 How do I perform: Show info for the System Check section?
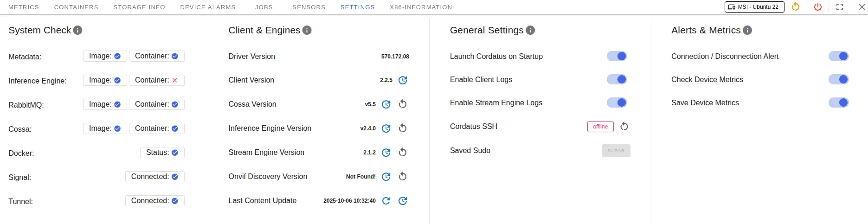click(x=78, y=30)
